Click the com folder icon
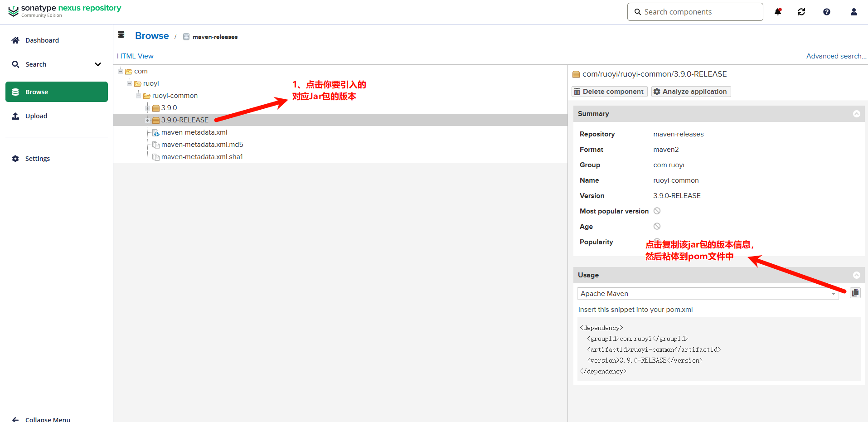 point(129,71)
